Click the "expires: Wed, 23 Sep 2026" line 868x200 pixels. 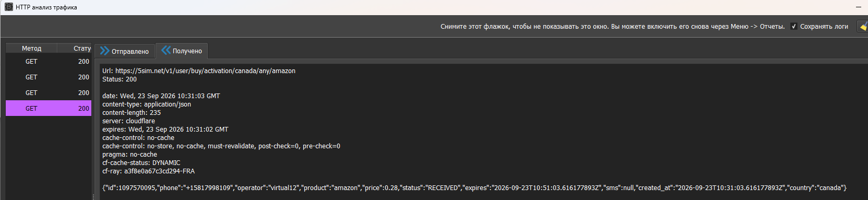[165, 129]
